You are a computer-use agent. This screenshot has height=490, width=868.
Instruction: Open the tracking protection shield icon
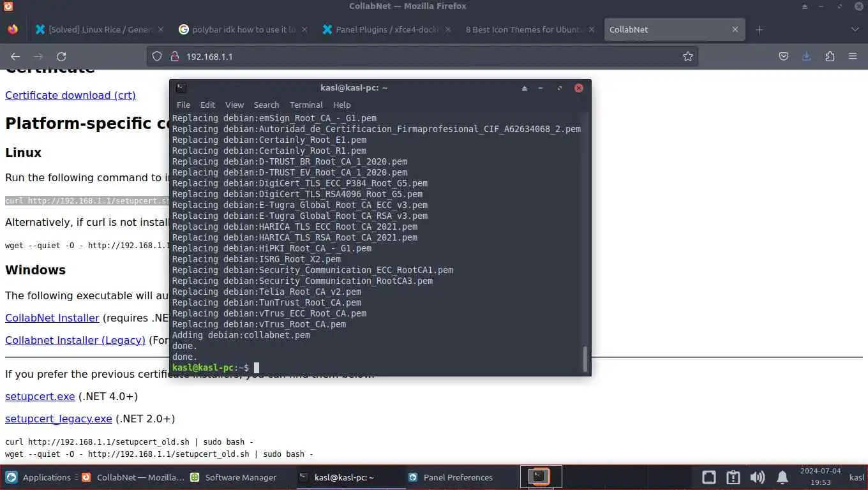(157, 56)
